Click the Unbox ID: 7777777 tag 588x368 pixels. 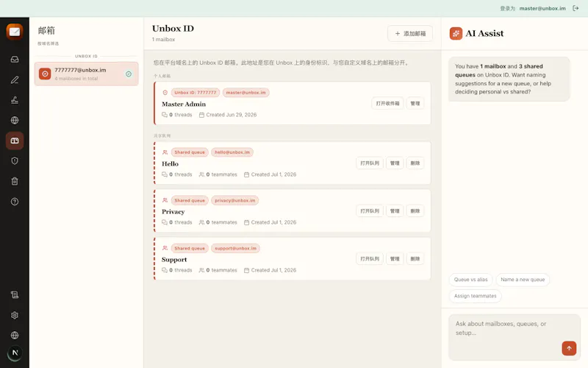196,93
